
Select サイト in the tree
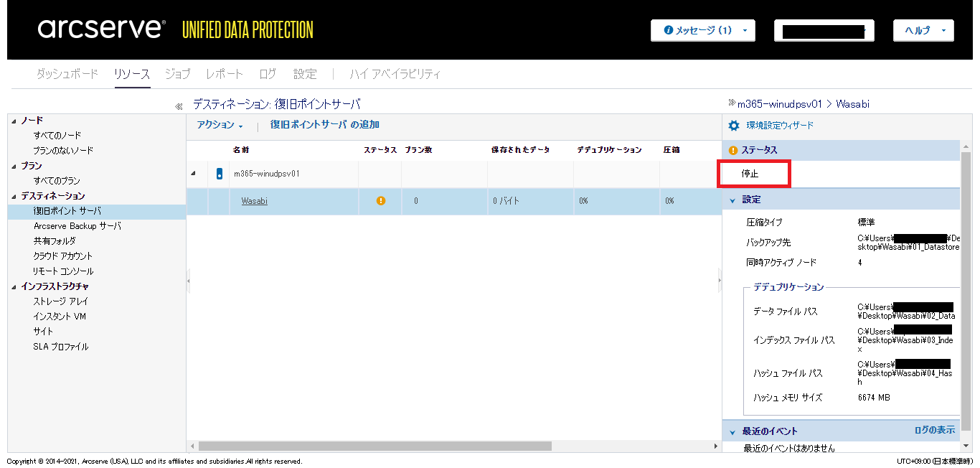click(x=43, y=332)
